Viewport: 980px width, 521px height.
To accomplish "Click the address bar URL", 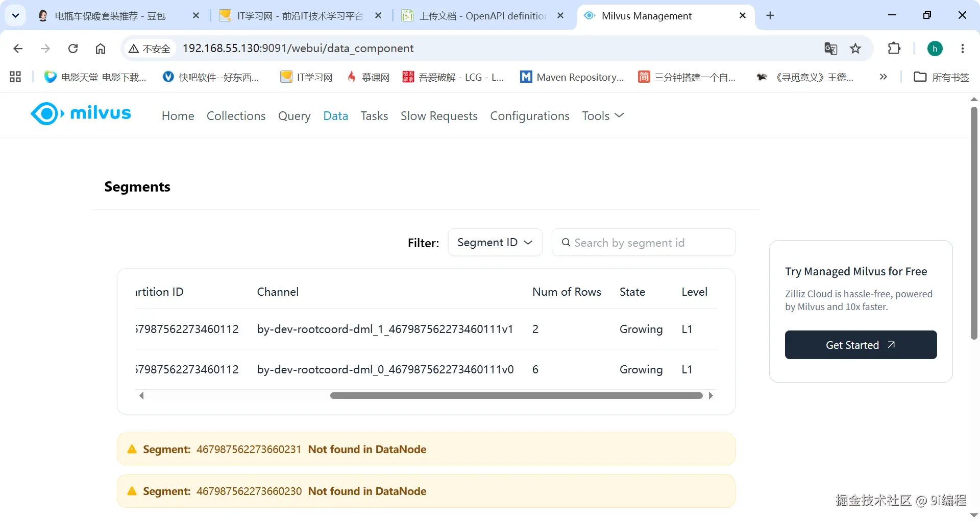I will [x=298, y=49].
